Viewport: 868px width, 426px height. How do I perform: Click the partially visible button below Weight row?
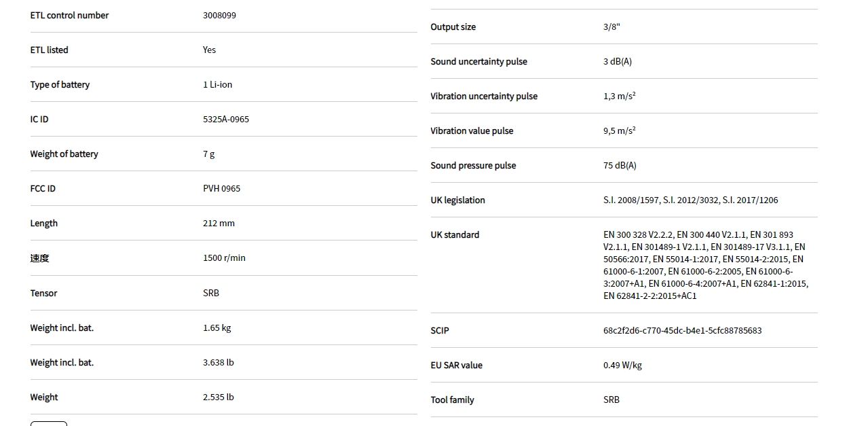[49, 423]
